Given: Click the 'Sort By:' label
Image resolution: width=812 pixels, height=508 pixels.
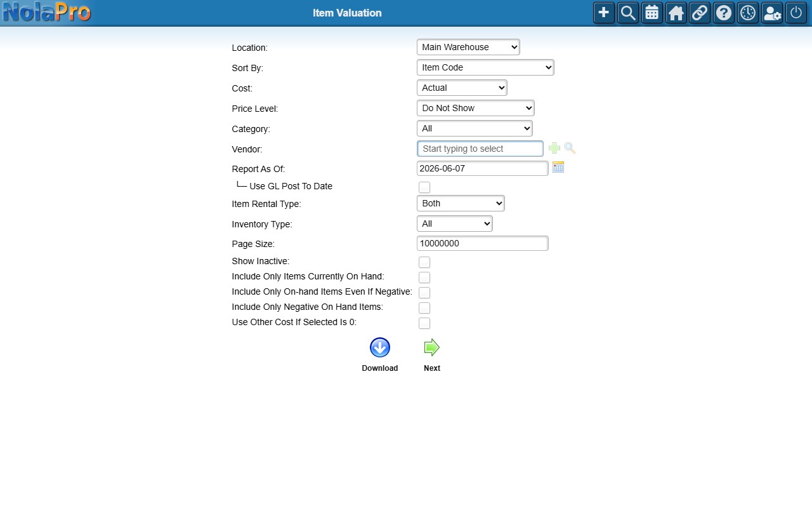Looking at the screenshot, I should tap(247, 68).
